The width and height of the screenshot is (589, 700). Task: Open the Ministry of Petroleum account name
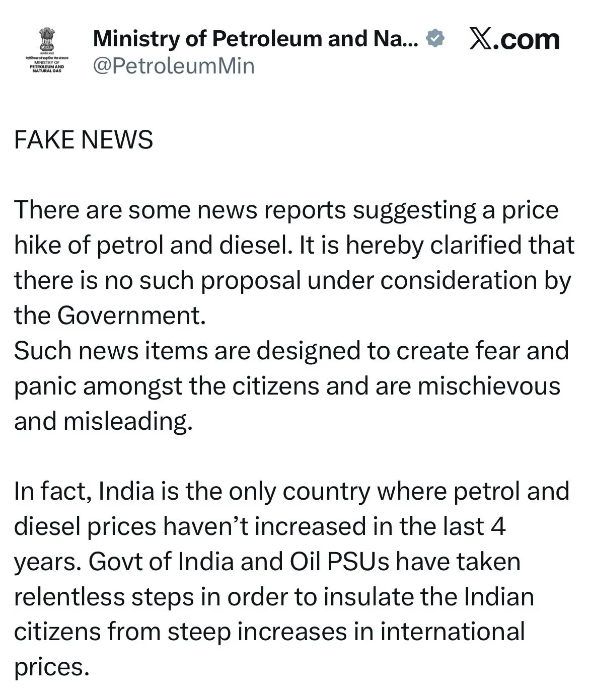(x=256, y=39)
